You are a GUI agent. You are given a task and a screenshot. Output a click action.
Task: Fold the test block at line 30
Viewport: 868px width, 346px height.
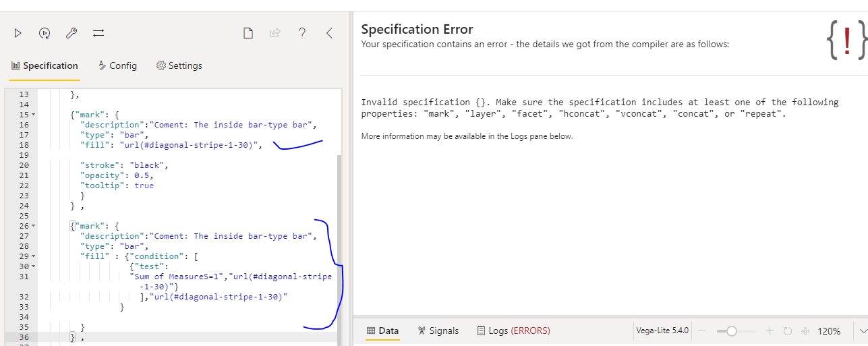click(33, 266)
